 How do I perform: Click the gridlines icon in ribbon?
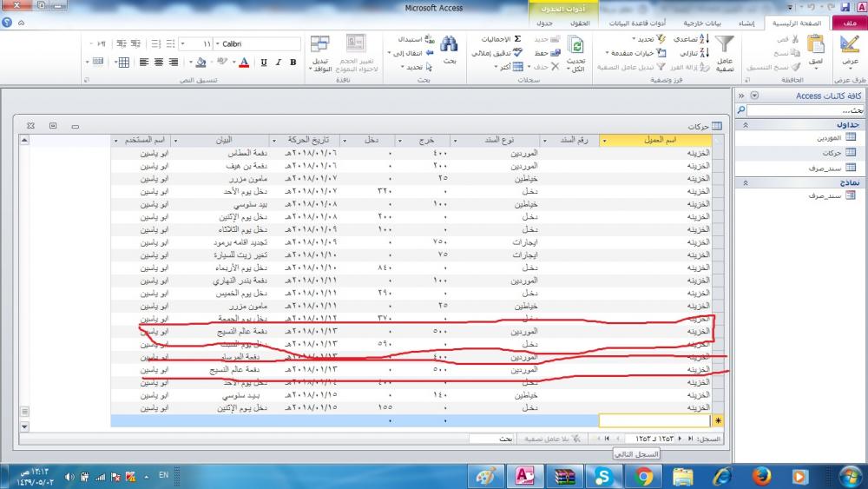pyautogui.click(x=123, y=62)
